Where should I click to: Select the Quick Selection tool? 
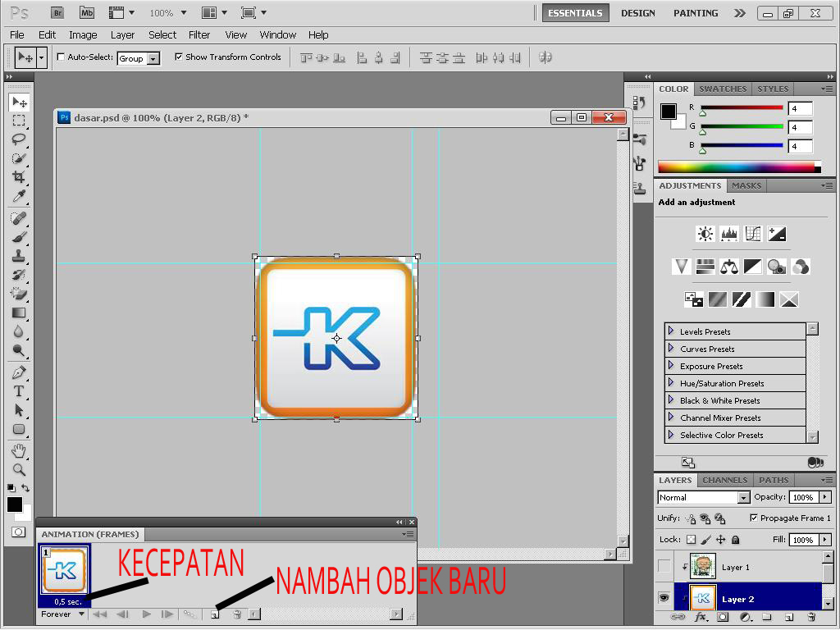[19, 158]
